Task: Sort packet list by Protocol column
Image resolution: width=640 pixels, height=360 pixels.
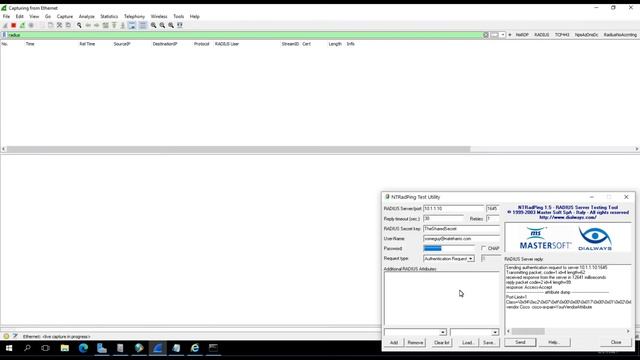Action: pyautogui.click(x=201, y=44)
